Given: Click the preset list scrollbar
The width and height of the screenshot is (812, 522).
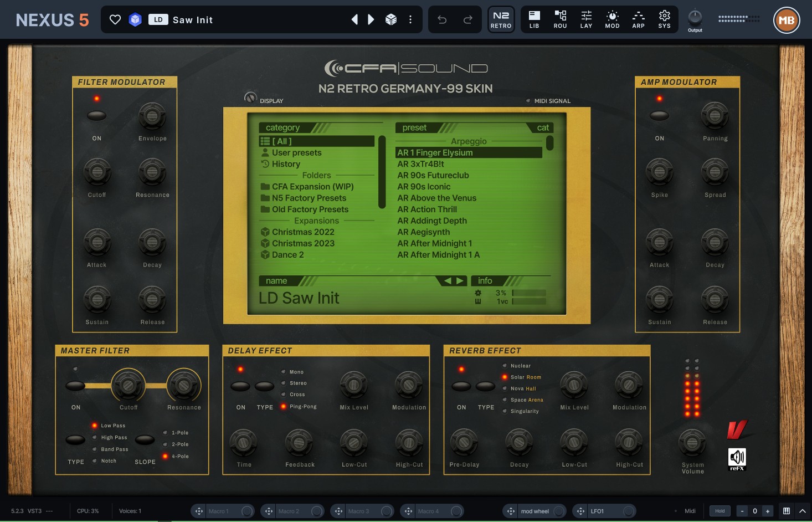Looking at the screenshot, I should (549, 143).
